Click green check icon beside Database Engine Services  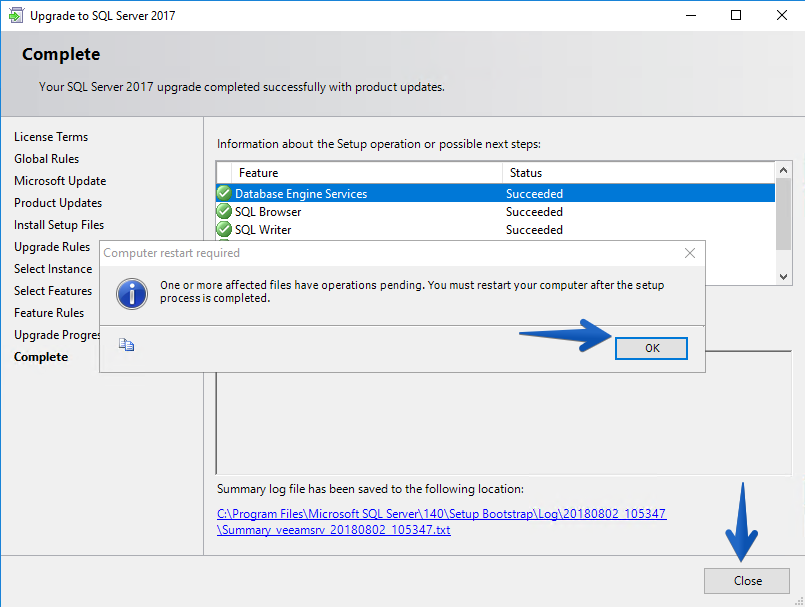pyautogui.click(x=224, y=193)
